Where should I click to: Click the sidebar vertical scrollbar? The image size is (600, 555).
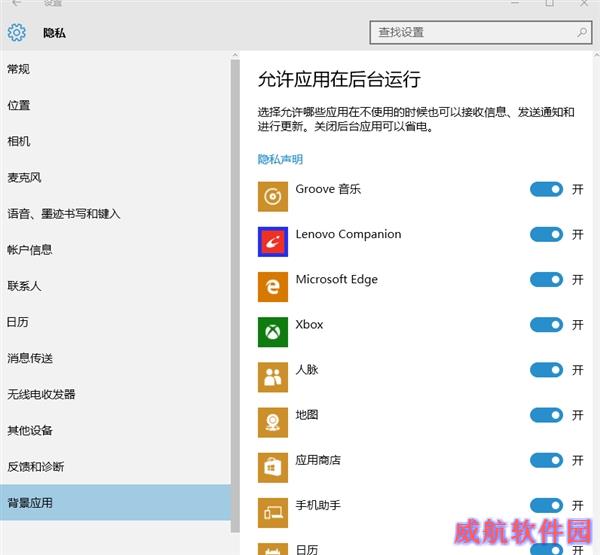(235, 296)
